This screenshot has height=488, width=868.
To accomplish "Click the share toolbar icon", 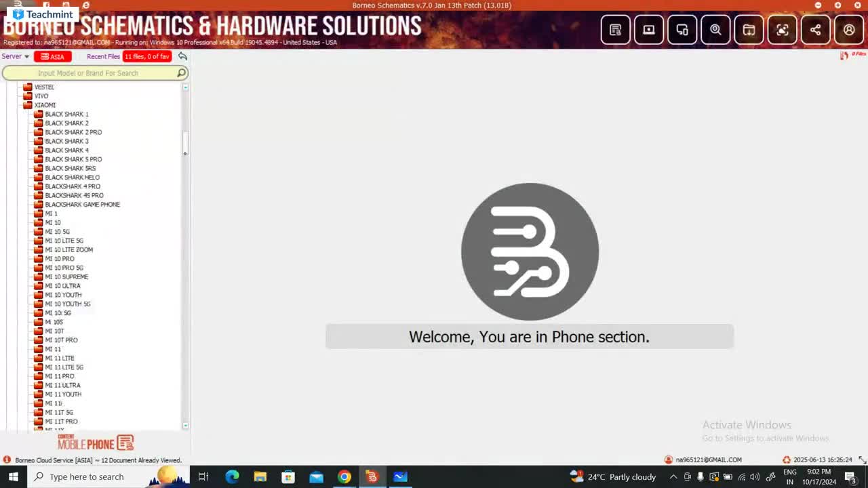I will [816, 30].
